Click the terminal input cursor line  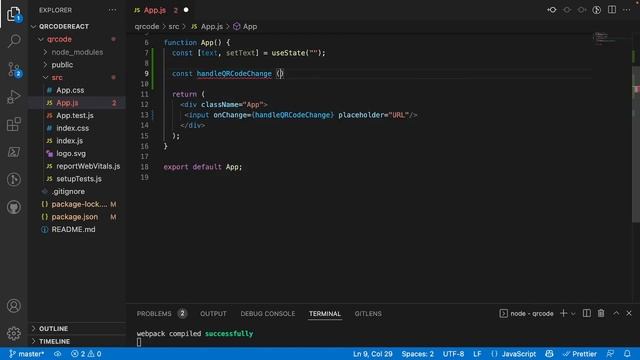pyautogui.click(x=139, y=342)
